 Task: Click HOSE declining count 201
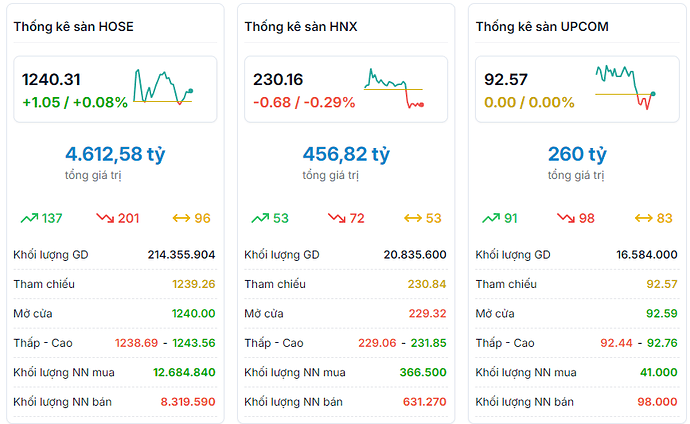(128, 219)
